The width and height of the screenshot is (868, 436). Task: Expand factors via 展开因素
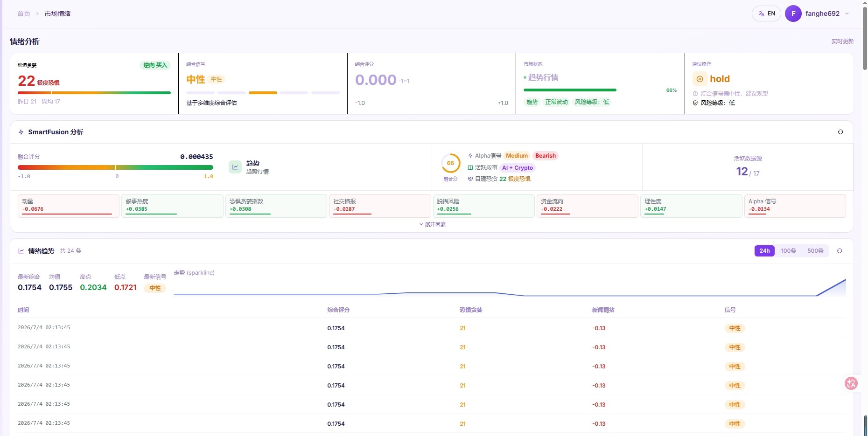coord(432,224)
